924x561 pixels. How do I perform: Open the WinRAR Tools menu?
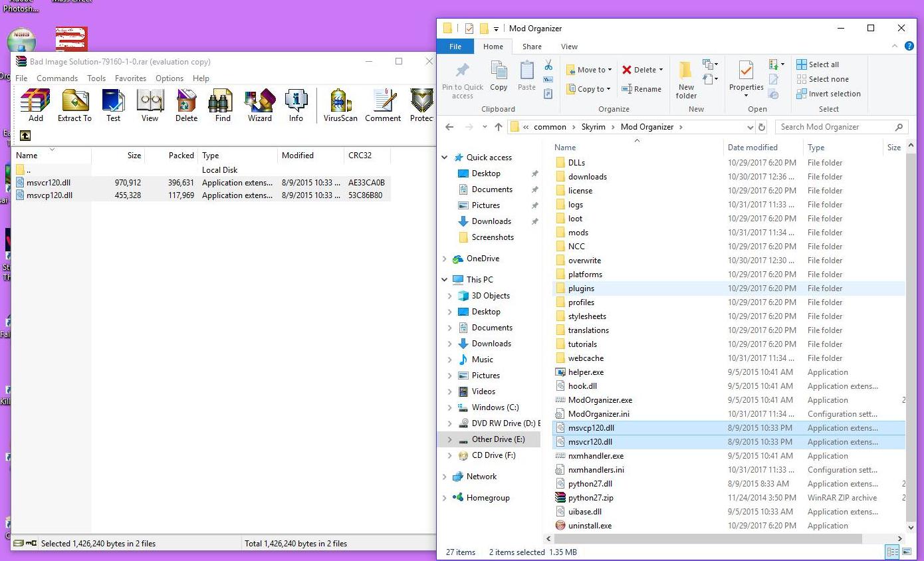[x=96, y=78]
